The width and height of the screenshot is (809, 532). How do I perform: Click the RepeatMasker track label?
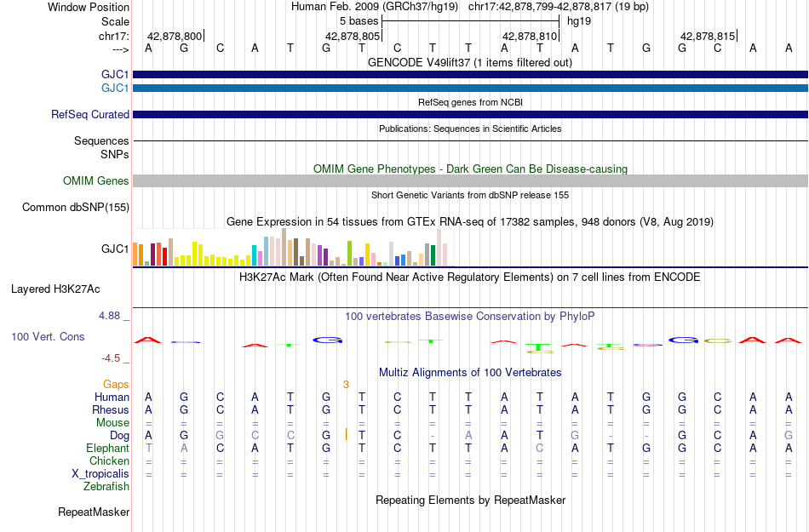tap(94, 512)
